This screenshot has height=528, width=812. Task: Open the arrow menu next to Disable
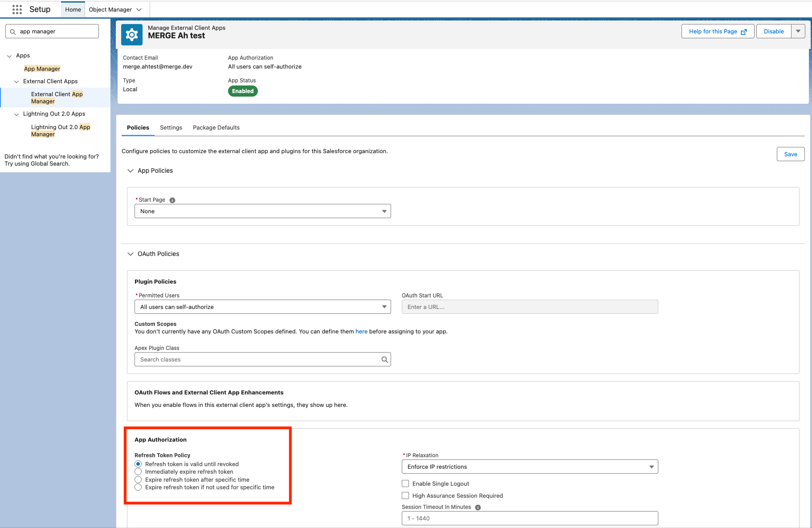[798, 31]
